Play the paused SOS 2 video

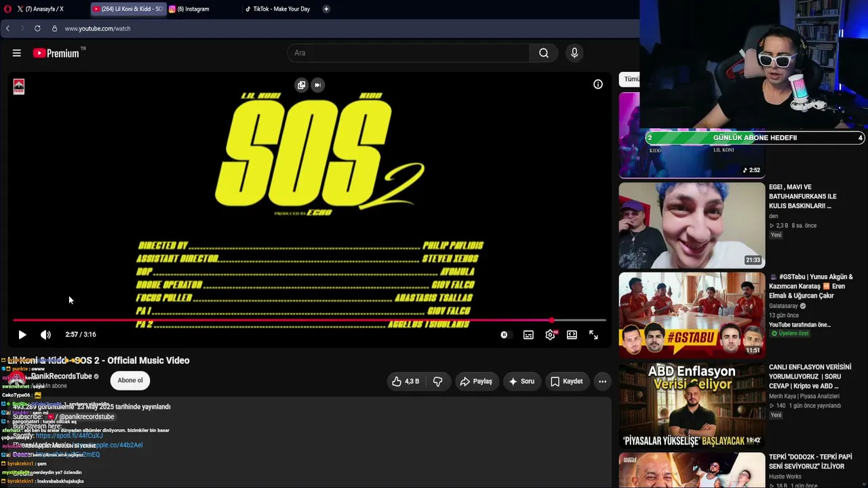coord(22,335)
